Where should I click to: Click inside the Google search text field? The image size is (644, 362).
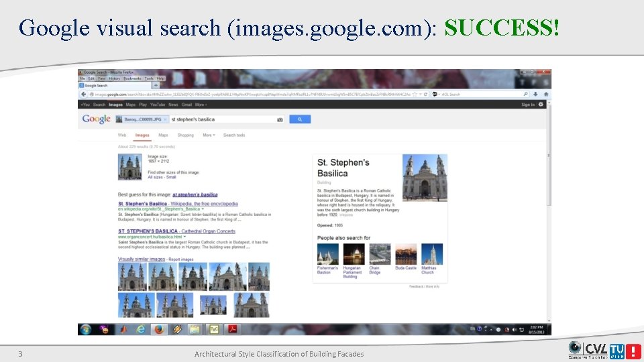tap(223, 119)
